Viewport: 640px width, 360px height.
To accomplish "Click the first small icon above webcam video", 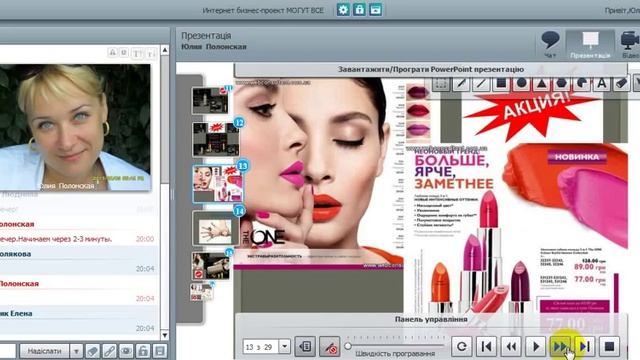I will (112, 53).
